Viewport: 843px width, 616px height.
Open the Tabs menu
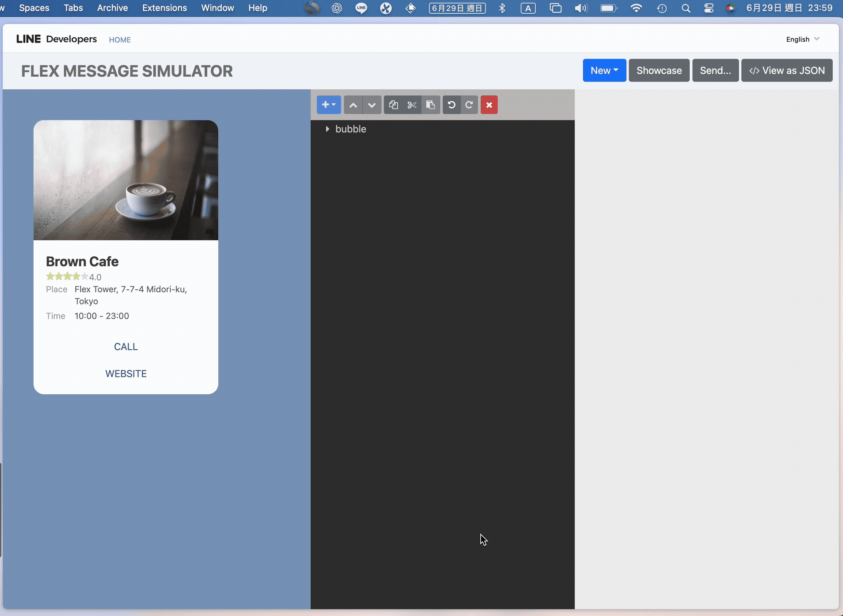coord(73,8)
